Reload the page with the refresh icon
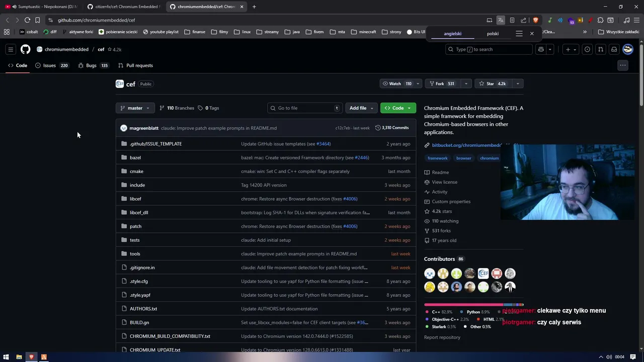Viewport: 644px width, 362px height. pyautogui.click(x=27, y=20)
